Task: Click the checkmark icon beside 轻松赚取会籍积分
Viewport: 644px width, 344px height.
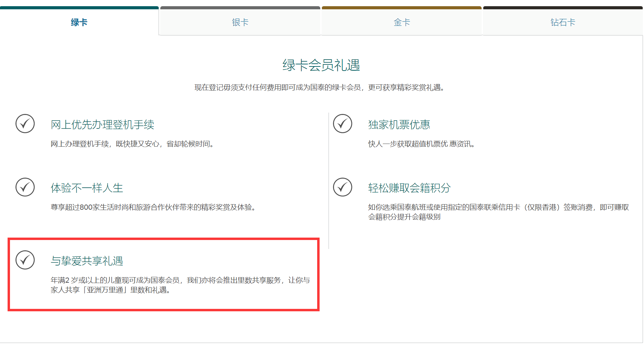Action: tap(343, 187)
